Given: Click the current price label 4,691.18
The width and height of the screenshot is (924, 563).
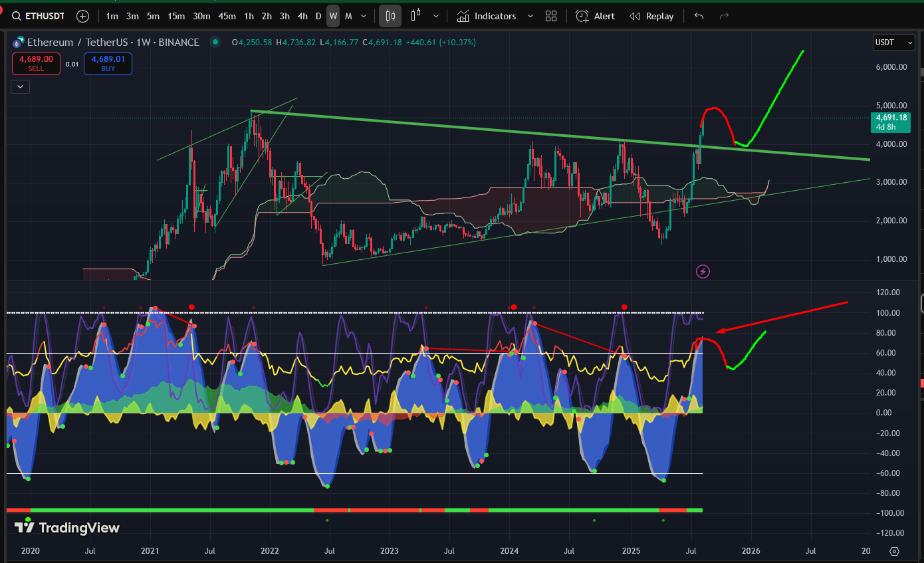Looking at the screenshot, I should [x=889, y=122].
